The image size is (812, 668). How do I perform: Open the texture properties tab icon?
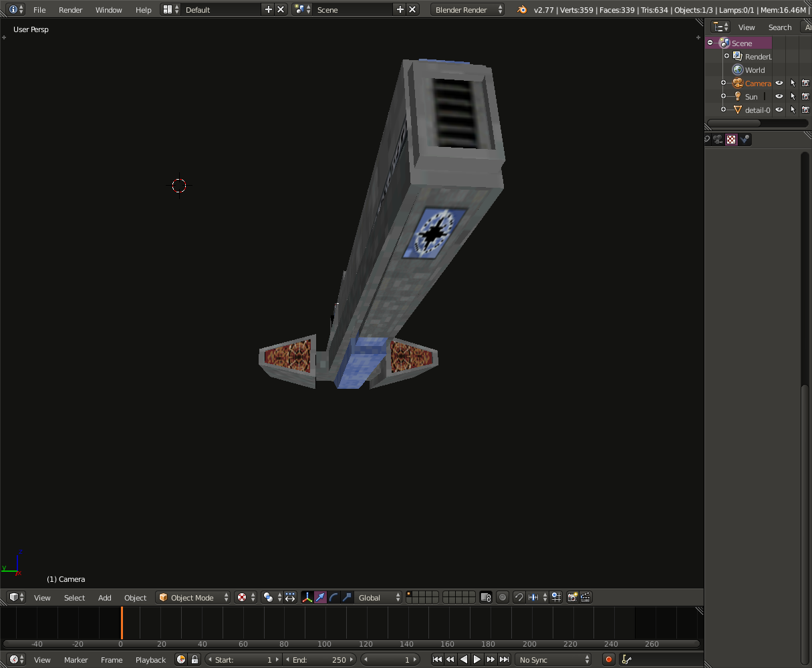pyautogui.click(x=731, y=140)
